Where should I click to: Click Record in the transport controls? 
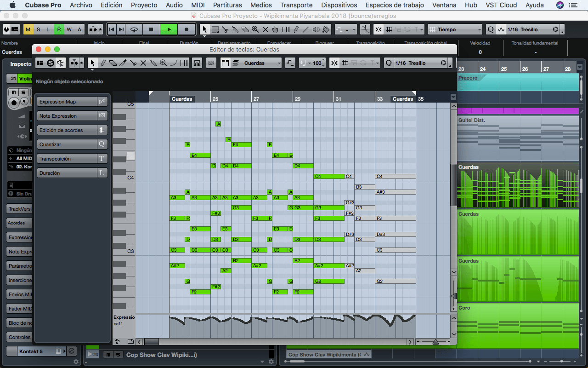[186, 29]
